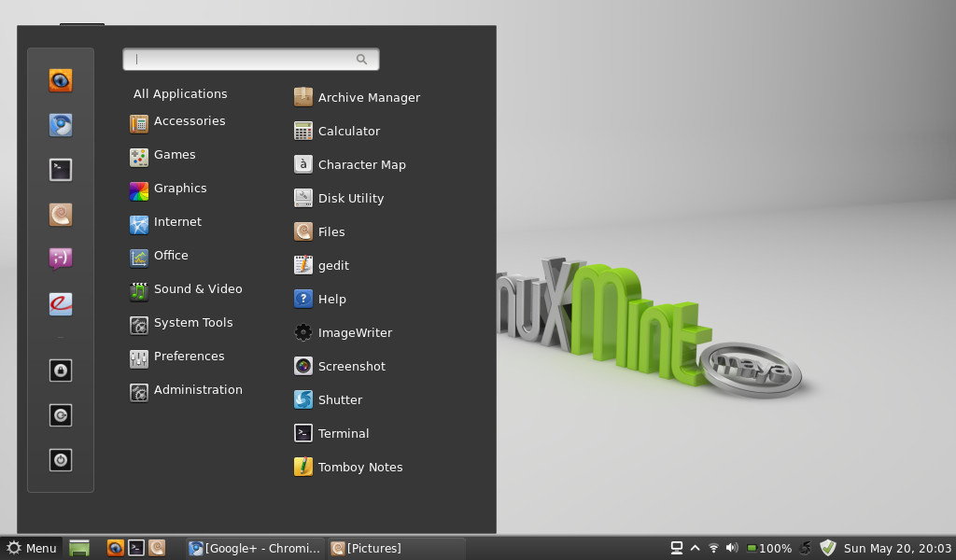The width and height of the screenshot is (956, 560).
Task: Open Pidgin messenger from the favorites sidebar
Action: click(60, 259)
